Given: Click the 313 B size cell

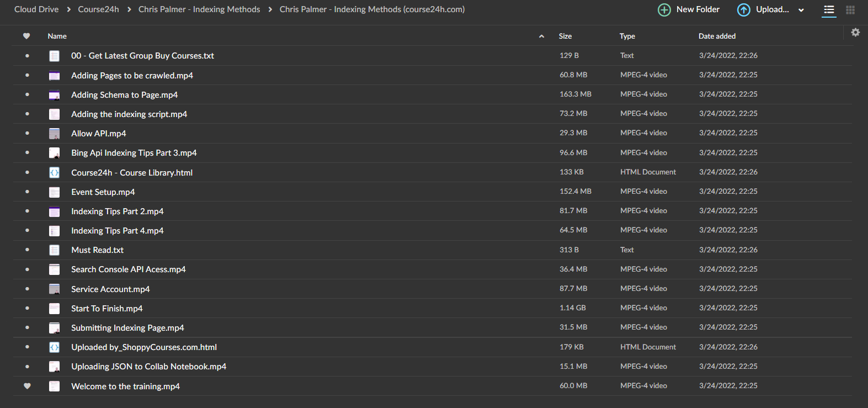Looking at the screenshot, I should [569, 250].
